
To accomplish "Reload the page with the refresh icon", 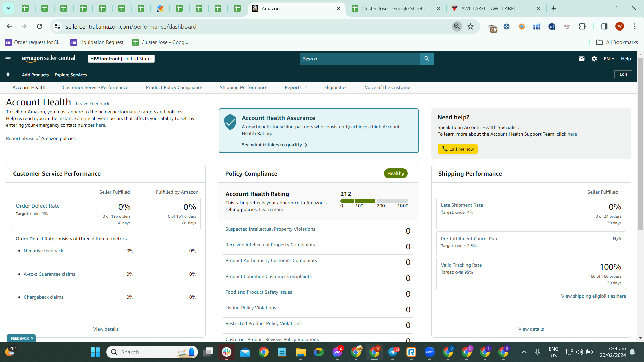I will click(40, 26).
